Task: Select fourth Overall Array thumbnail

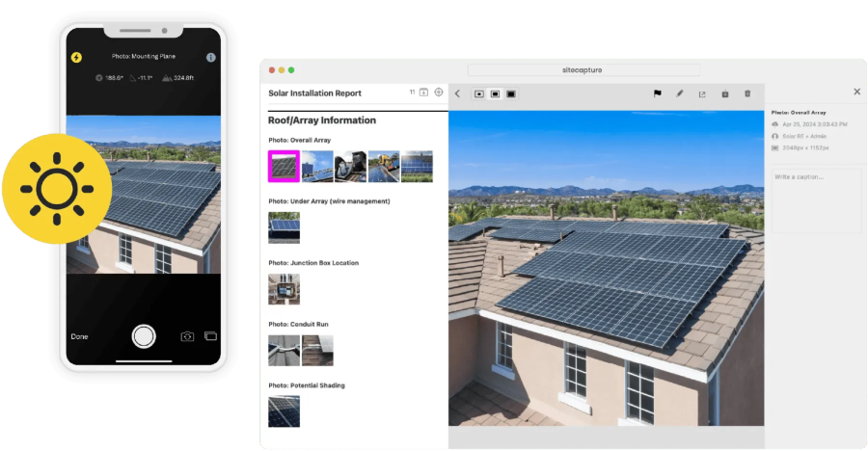Action: [x=384, y=166]
